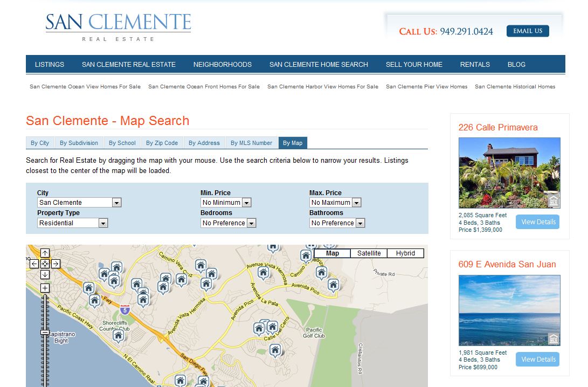Click the map recenter button between arrows

(x=45, y=264)
